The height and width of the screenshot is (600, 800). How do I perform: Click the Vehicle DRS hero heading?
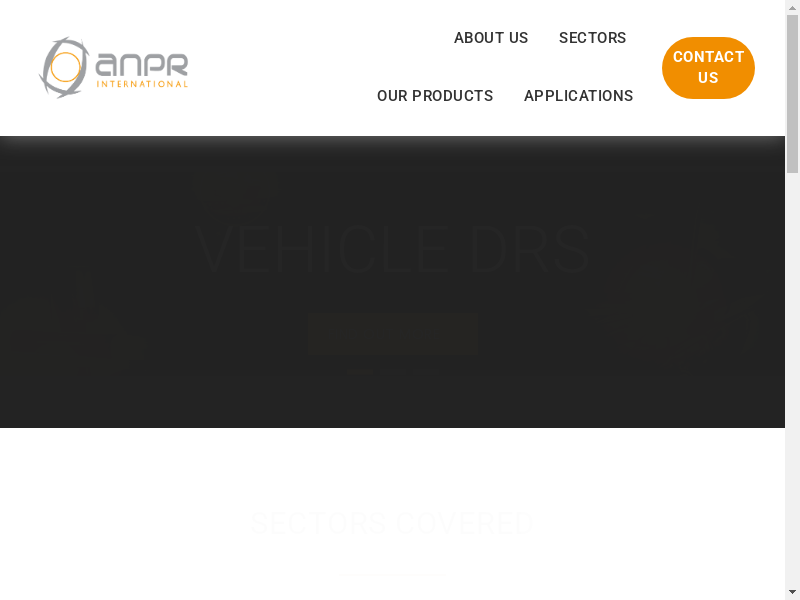tap(392, 251)
